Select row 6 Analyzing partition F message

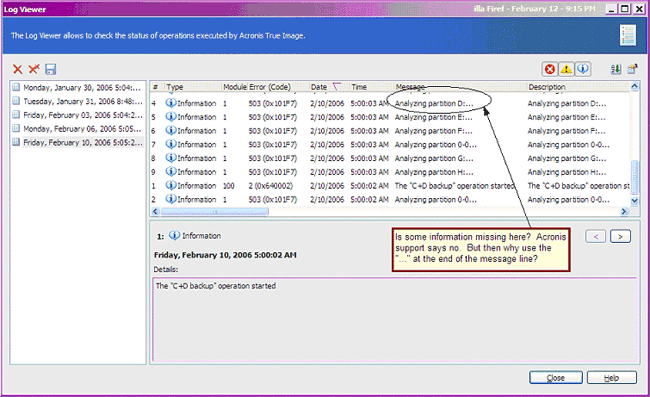(434, 131)
